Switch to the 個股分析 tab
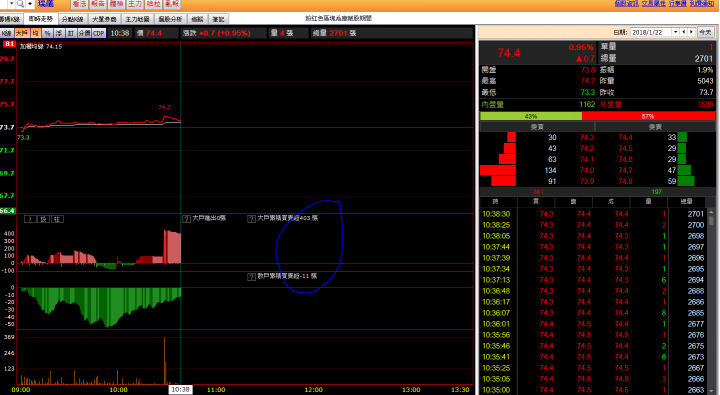Viewport: 720px width, 395px height. [170, 19]
